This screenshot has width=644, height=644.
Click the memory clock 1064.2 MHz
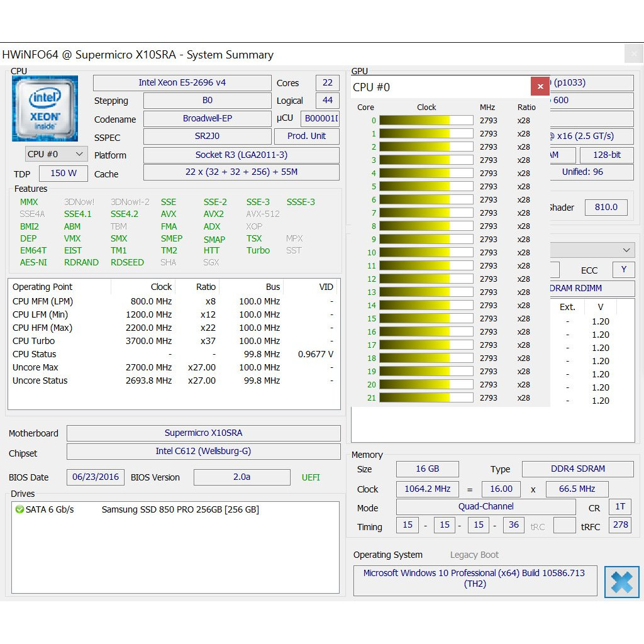pyautogui.click(x=427, y=489)
